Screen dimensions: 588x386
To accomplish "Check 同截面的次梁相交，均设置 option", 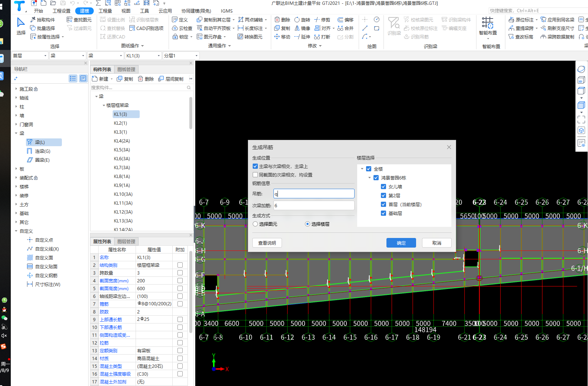I will pos(255,175).
